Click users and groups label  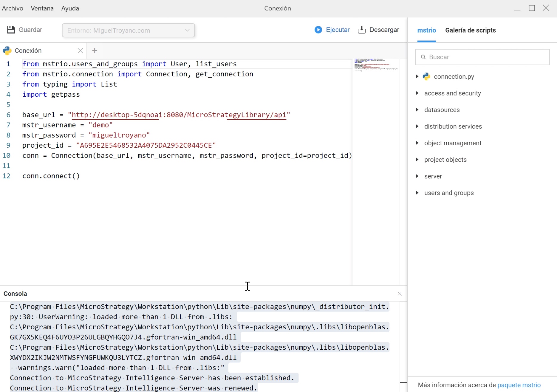coord(449,193)
